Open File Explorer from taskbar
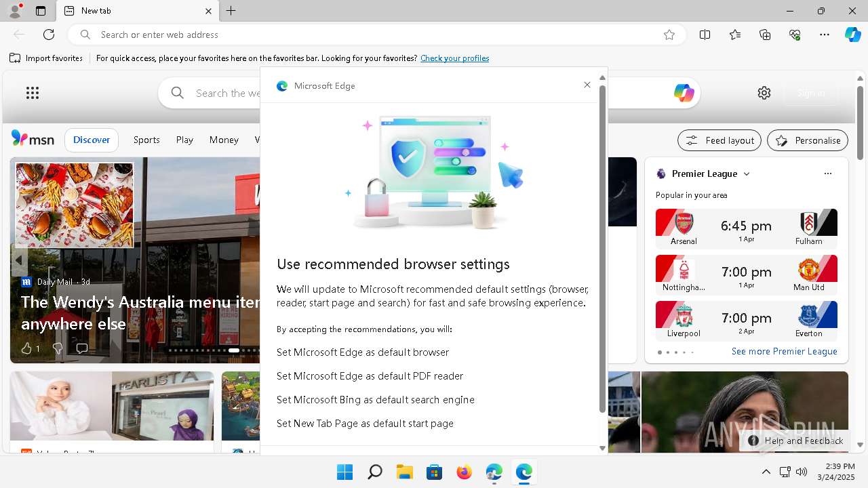 [x=405, y=472]
